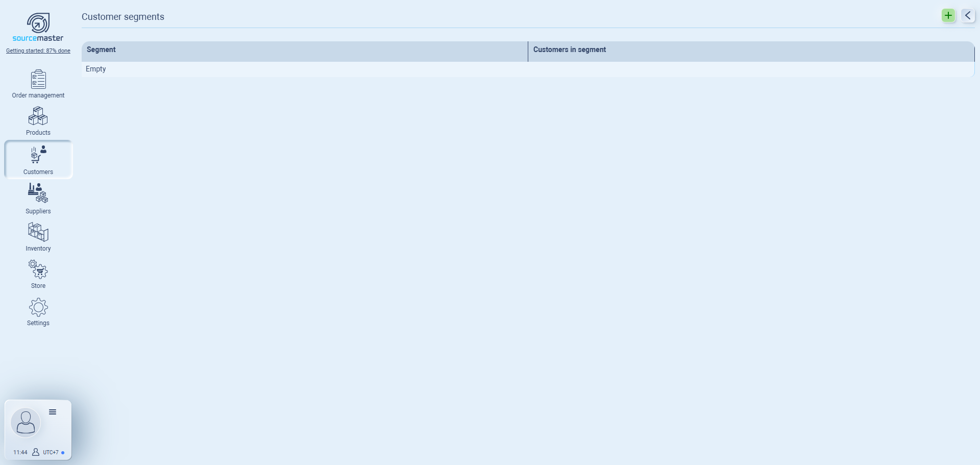This screenshot has height=465, width=980.
Task: Open the Getting started 87% done link
Action: point(38,51)
